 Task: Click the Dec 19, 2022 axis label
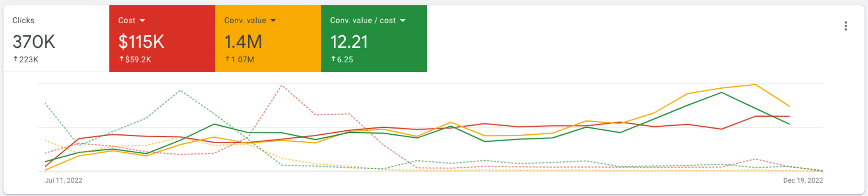coord(803,180)
